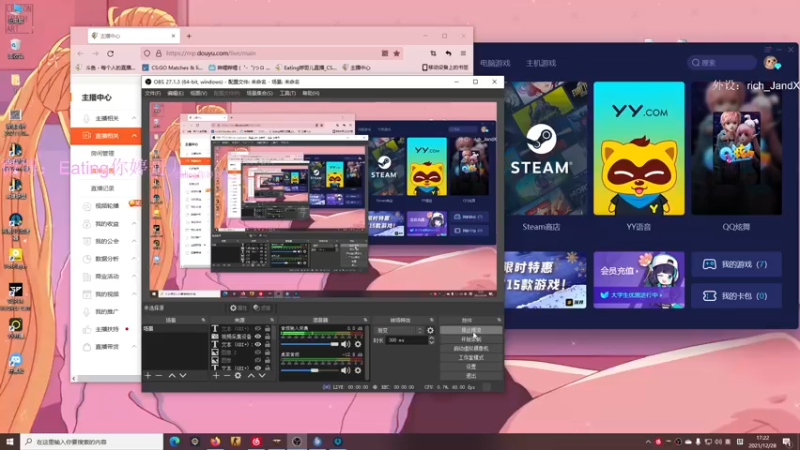Open a new browser tab with the plus

point(189,36)
